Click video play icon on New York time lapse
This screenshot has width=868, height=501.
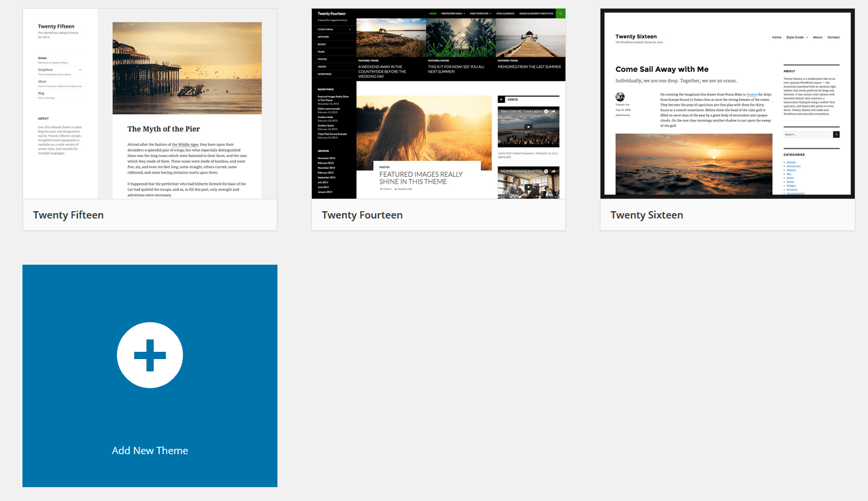tap(528, 127)
